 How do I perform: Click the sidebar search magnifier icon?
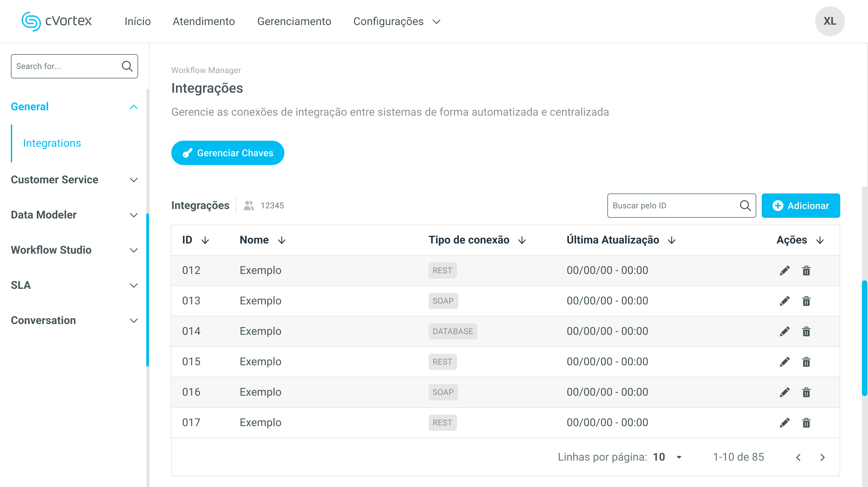click(127, 66)
